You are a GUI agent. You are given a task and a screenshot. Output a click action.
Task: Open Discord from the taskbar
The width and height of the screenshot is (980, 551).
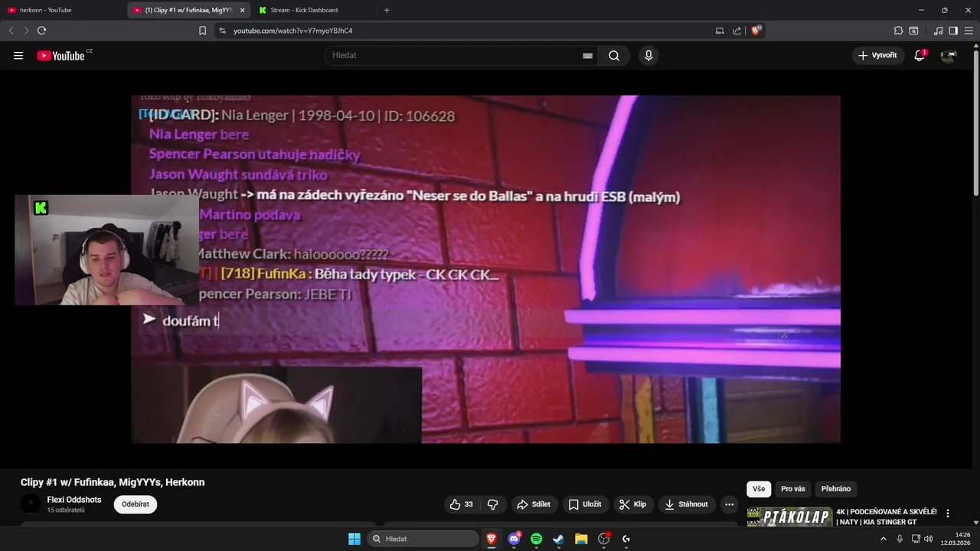tap(514, 539)
